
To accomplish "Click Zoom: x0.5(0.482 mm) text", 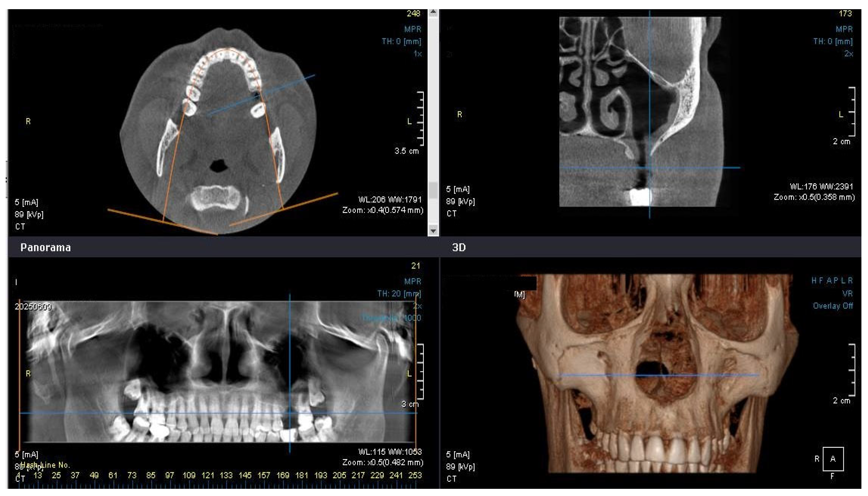I will coord(383,462).
